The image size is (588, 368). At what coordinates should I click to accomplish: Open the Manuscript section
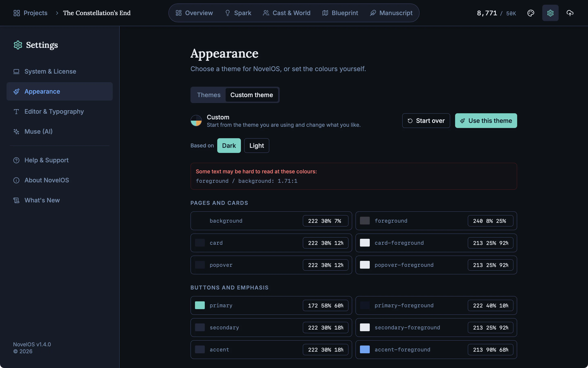pos(391,13)
